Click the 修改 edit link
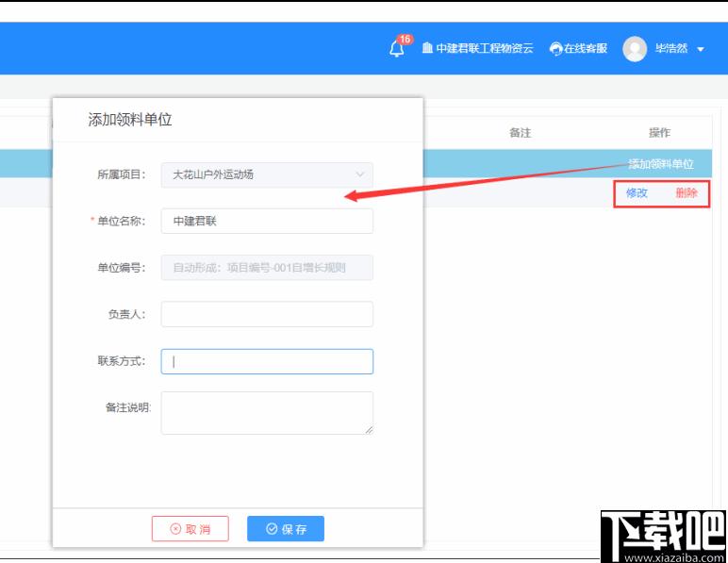 (637, 193)
